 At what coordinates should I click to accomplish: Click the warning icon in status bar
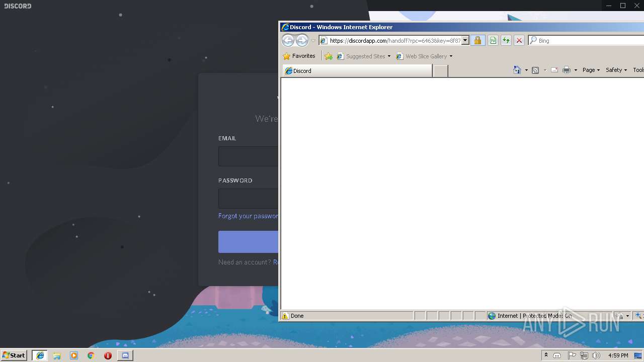[285, 316]
